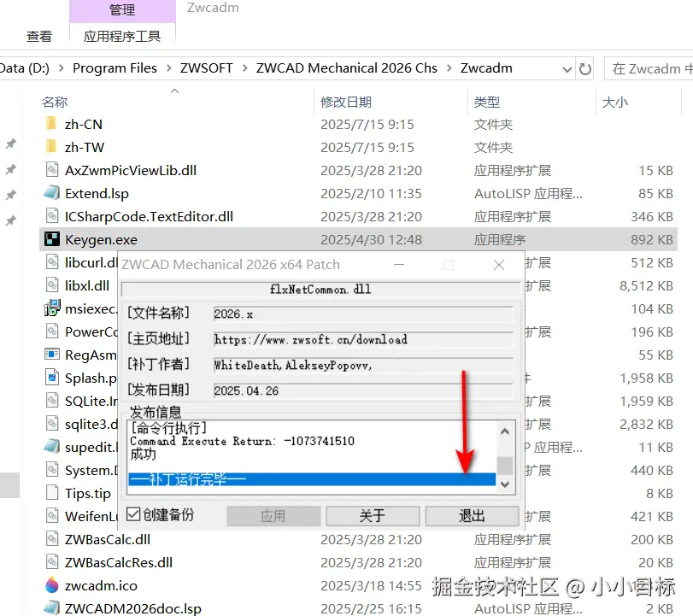This screenshot has width=693, height=616.
Task: Click the Zwcadm breadcrumb in address bar
Action: click(486, 68)
